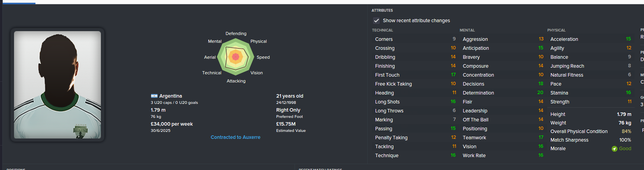Click the Physical attributes column header
The width and height of the screenshot is (644, 170).
click(x=556, y=30)
